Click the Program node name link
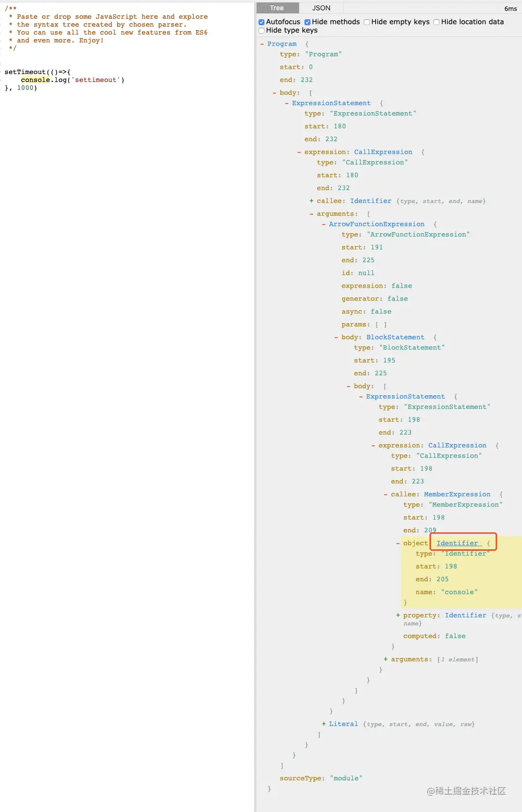This screenshot has width=522, height=812. pos(282,44)
